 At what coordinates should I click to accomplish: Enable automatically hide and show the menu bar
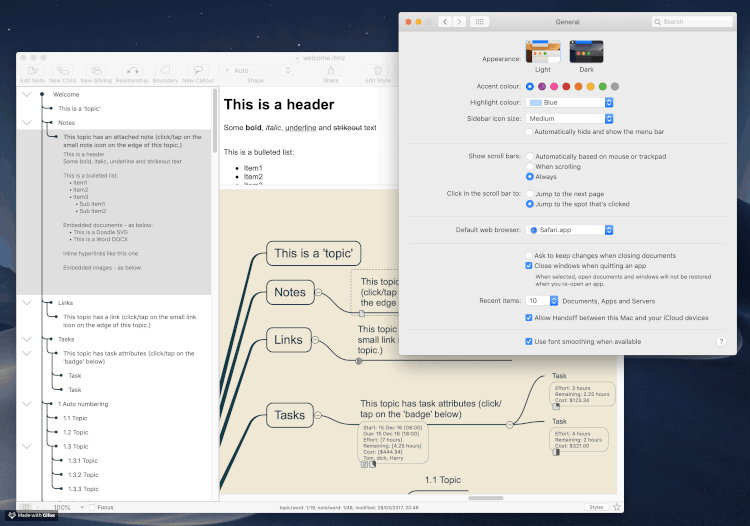(529, 132)
